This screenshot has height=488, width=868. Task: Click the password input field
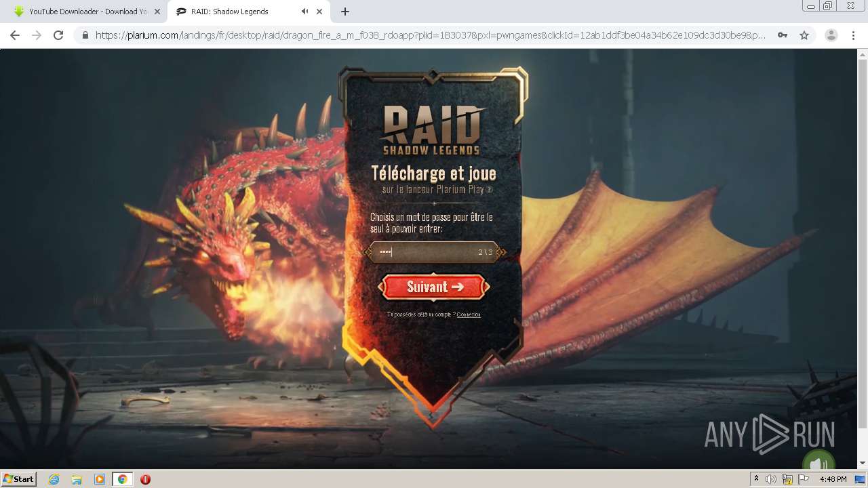pyautogui.click(x=434, y=252)
